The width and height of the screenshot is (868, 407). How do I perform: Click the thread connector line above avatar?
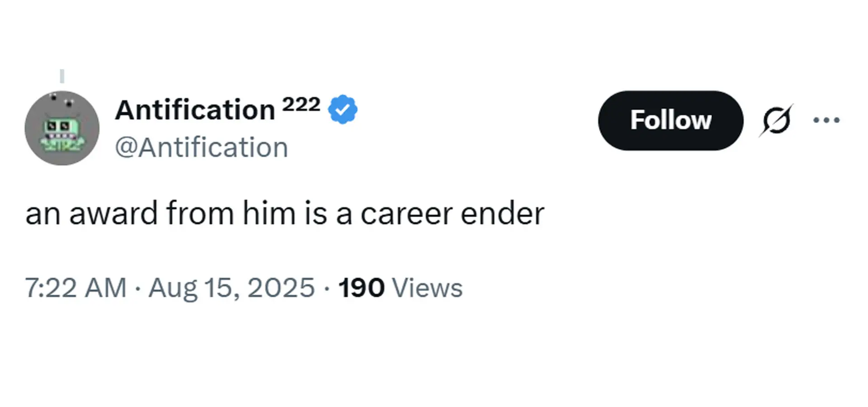(x=62, y=76)
